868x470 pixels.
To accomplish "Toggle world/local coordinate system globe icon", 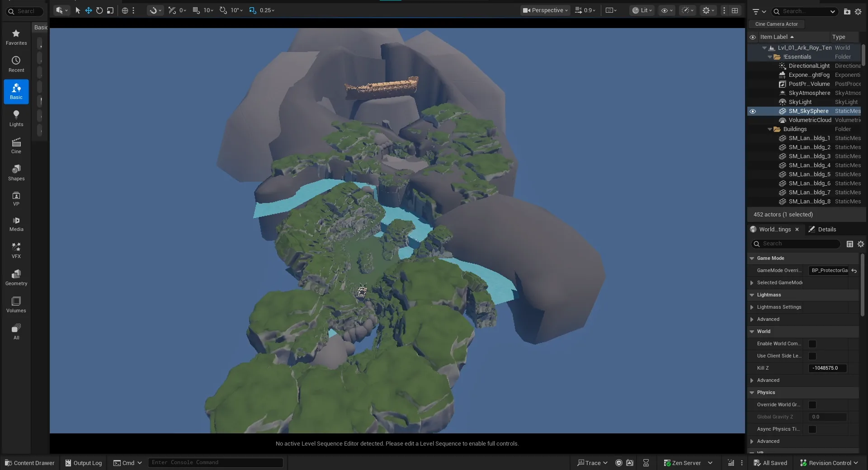I will coord(125,10).
